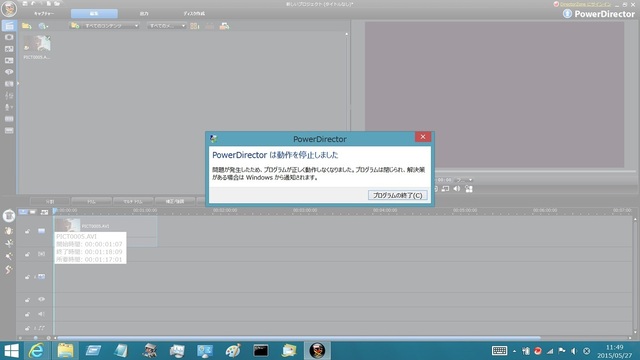Open File Explorer from taskbar
Screen dimensions: 640x360
point(65,351)
